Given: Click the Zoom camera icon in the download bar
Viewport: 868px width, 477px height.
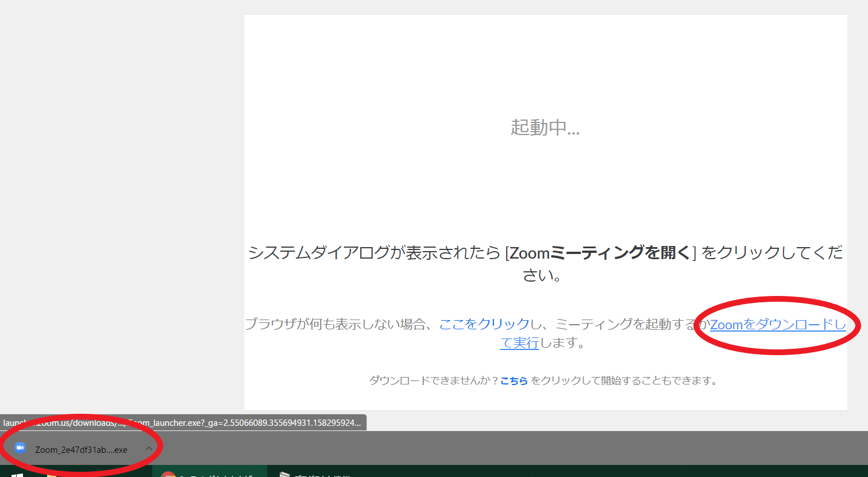Looking at the screenshot, I should click(20, 448).
